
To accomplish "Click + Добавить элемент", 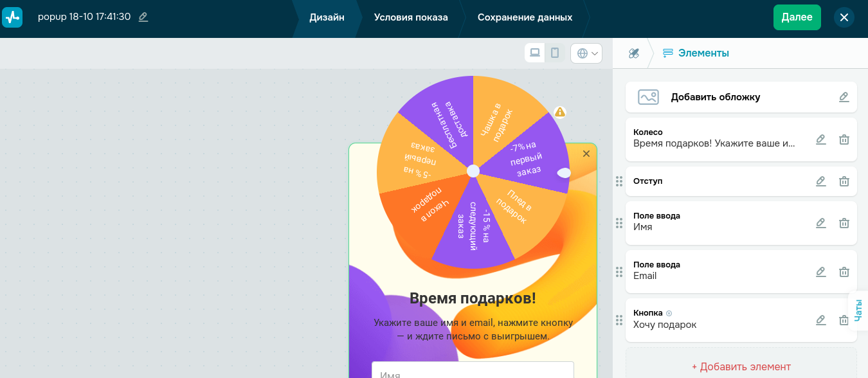I will 741,366.
